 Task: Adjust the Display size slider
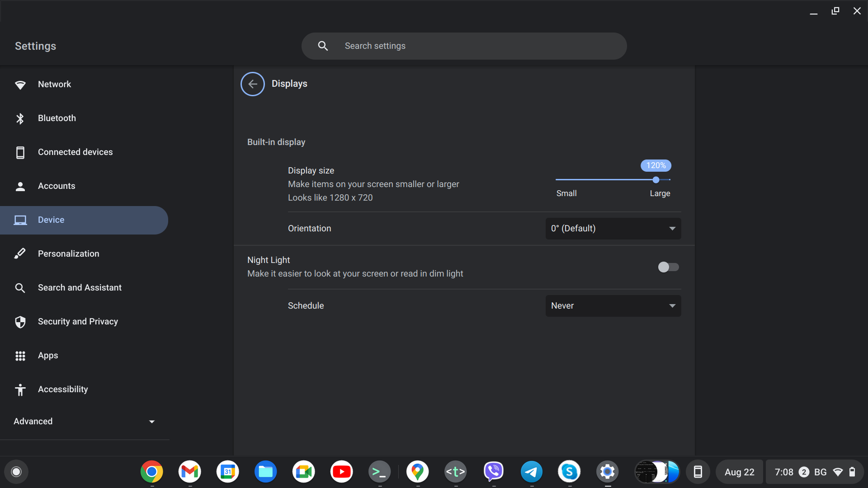[656, 180]
